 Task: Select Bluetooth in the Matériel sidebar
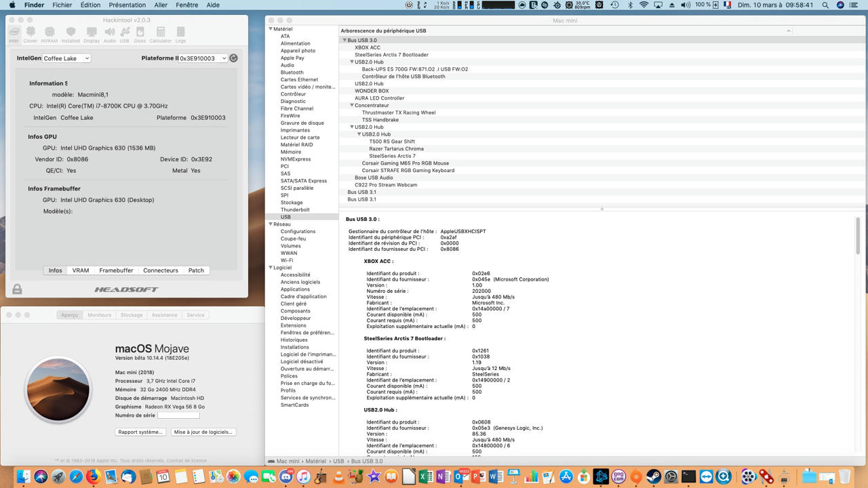point(292,73)
